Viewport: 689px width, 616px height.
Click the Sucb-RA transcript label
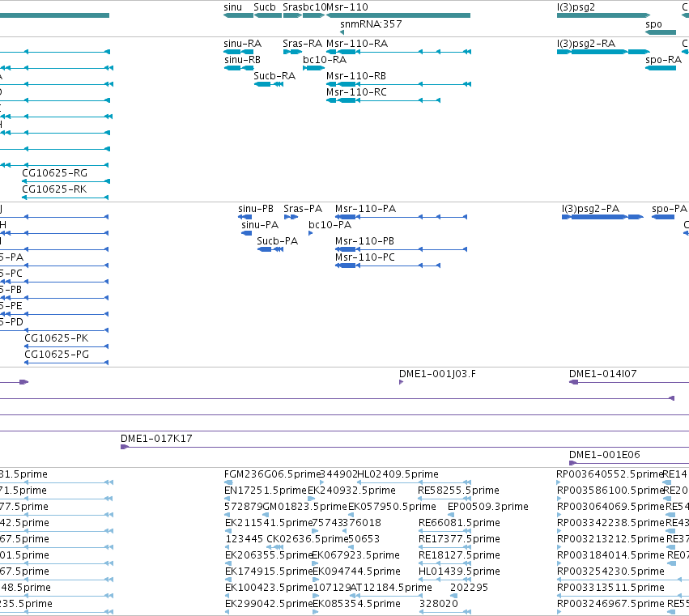pyautogui.click(x=274, y=76)
